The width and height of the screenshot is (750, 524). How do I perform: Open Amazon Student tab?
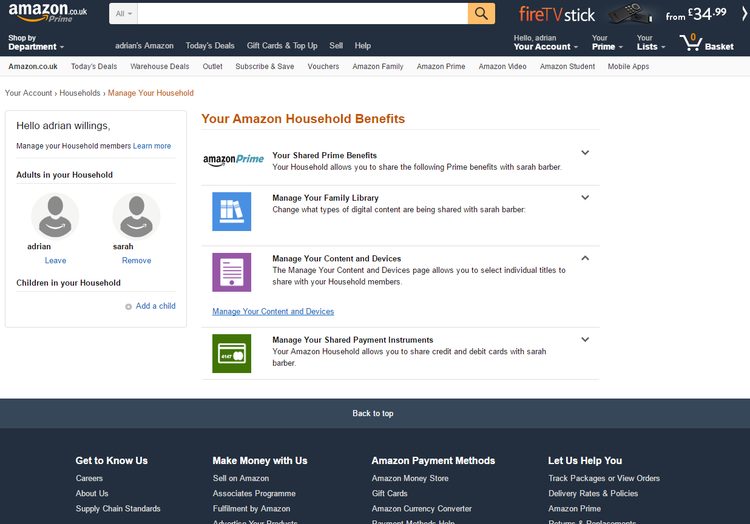pyautogui.click(x=567, y=66)
